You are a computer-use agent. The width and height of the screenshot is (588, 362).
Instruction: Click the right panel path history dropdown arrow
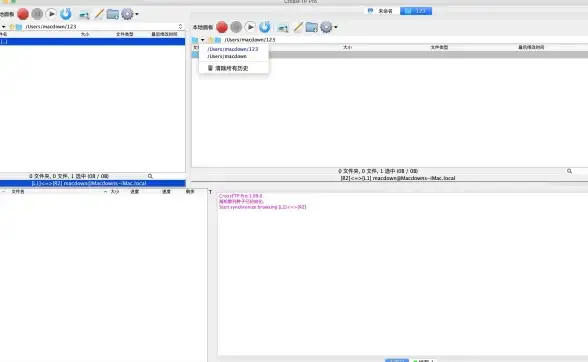coord(202,40)
